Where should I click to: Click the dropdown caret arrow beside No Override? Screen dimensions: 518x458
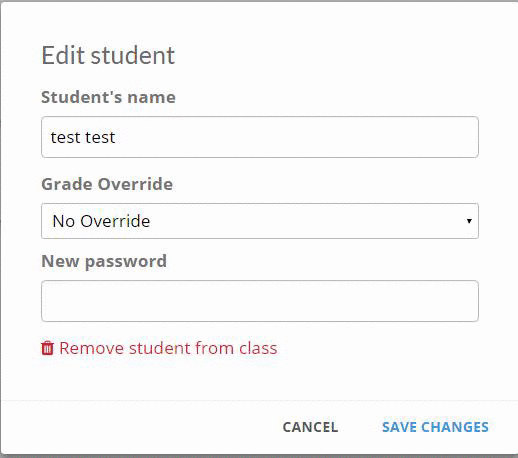[x=469, y=221]
